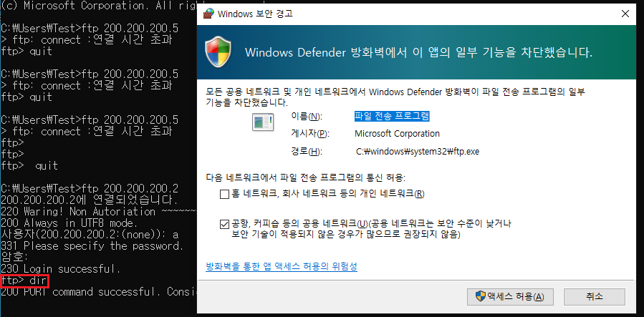Click '200 Always in UTF8 mode.' line

pos(69,223)
